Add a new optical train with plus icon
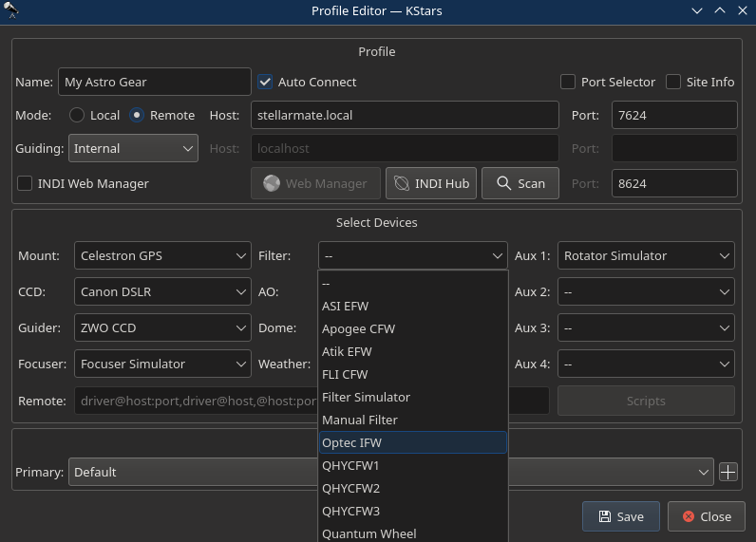 (x=728, y=472)
